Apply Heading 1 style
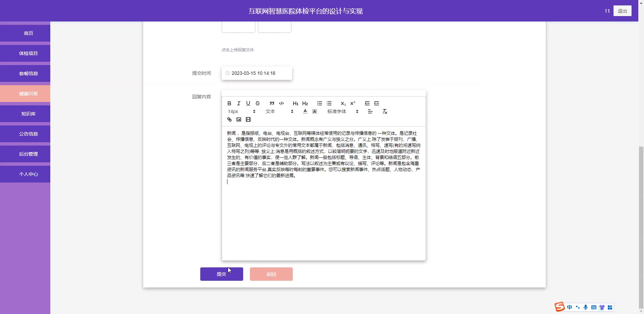The height and width of the screenshot is (314, 644). coord(296,103)
